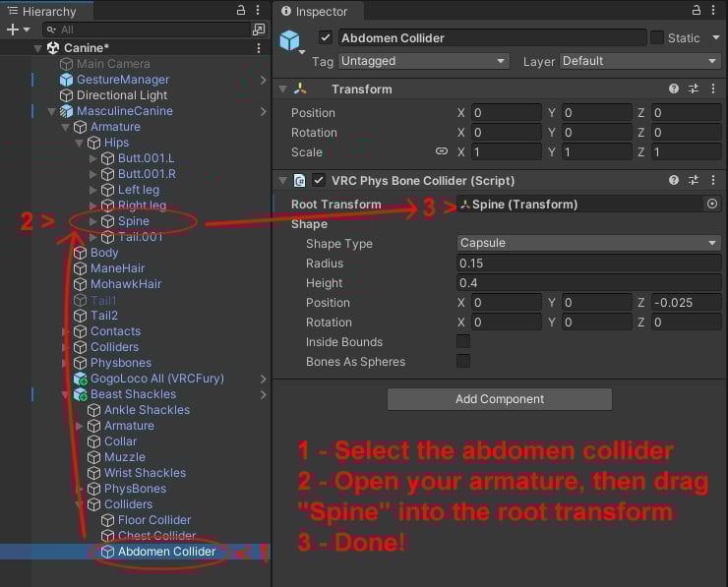Edit collider Position Z field -0.025
The width and height of the screenshot is (728, 587).
click(x=686, y=302)
